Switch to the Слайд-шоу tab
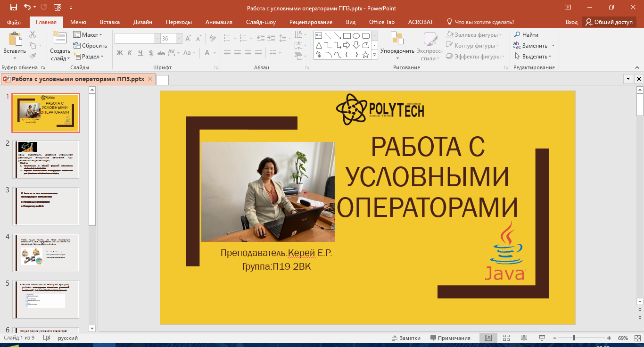This screenshot has height=347, width=644. point(261,22)
